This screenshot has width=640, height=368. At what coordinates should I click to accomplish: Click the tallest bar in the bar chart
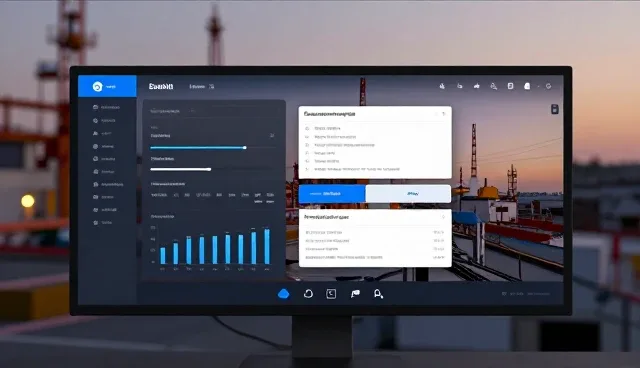pos(267,246)
